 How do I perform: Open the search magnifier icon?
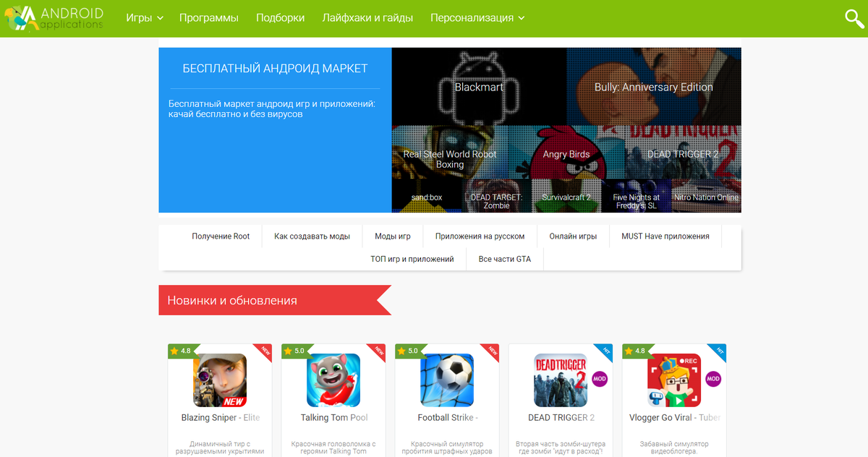coord(855,18)
